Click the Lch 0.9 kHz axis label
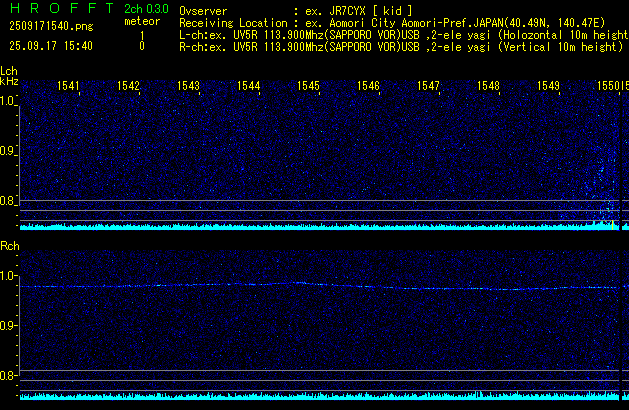 tap(8, 151)
